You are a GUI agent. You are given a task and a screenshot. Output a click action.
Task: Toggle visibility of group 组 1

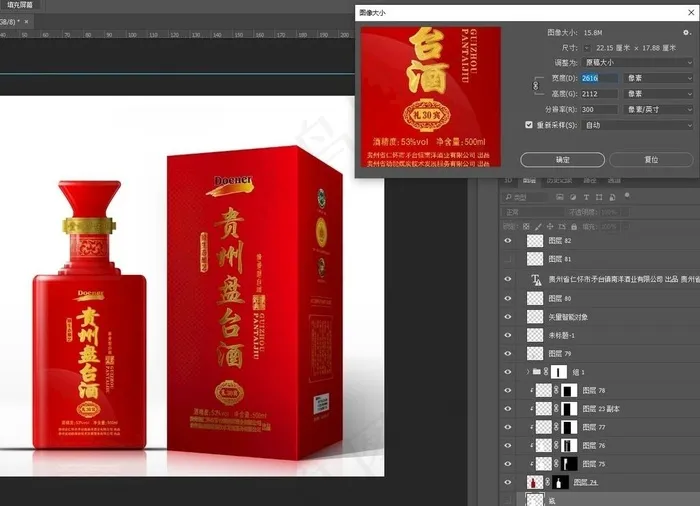pyautogui.click(x=508, y=372)
